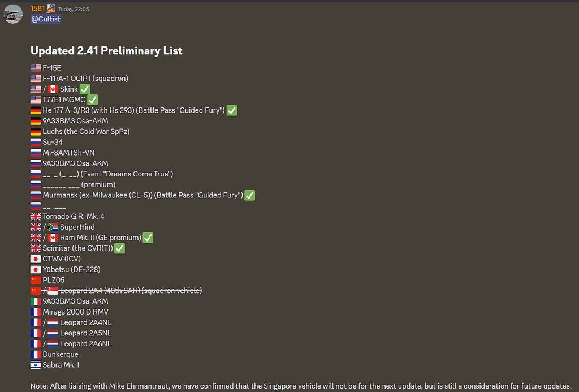Open the @Cultist mention
The image size is (579, 392).
[x=45, y=19]
